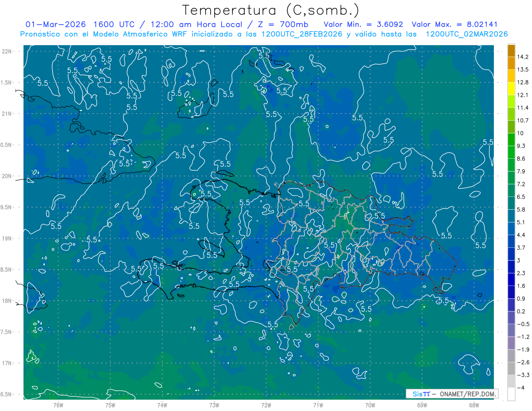Click the 70W longitude axis label
Image resolution: width=532 pixels, height=411 pixels.
point(370,405)
